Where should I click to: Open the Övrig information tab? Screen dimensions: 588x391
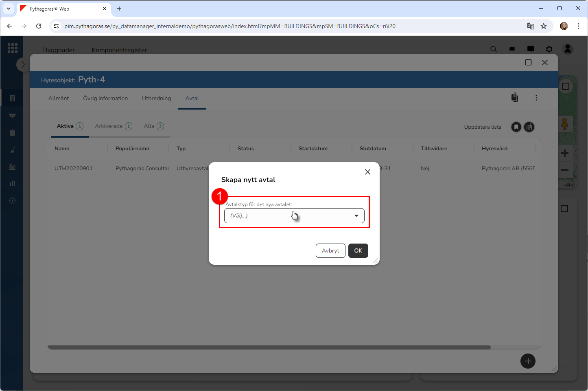105,99
